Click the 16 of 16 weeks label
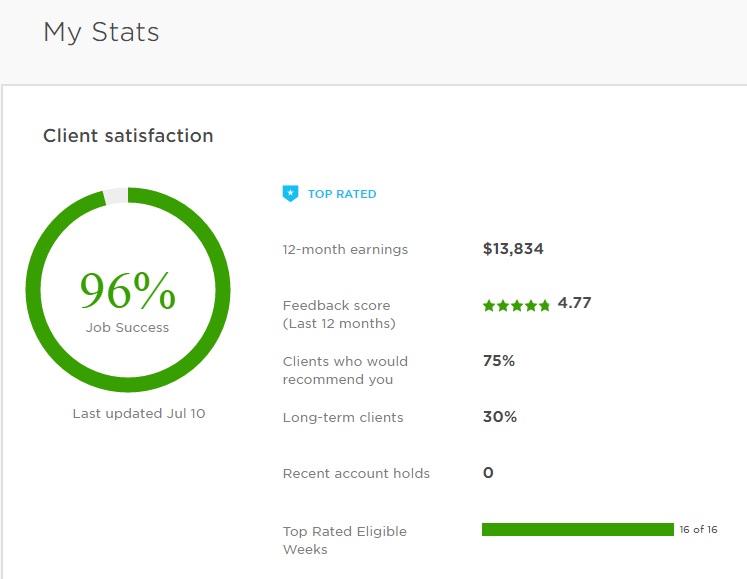 coord(698,530)
